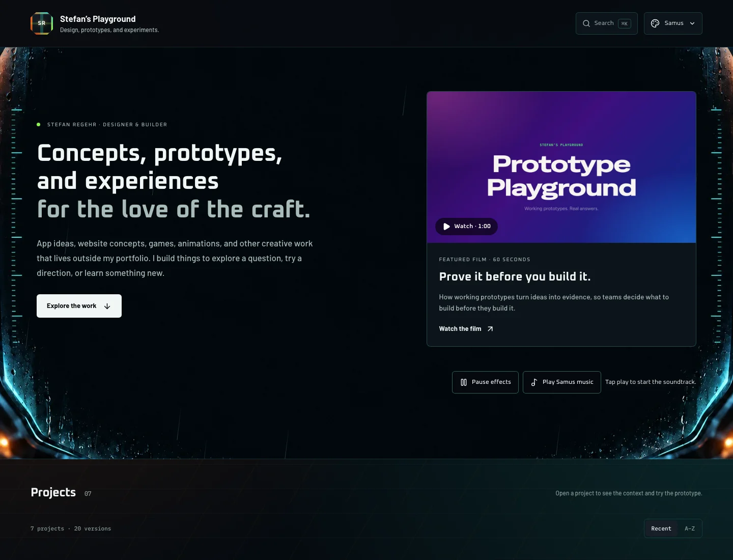Click the "Projects" section heading
This screenshot has width=733, height=560.
[x=53, y=492]
